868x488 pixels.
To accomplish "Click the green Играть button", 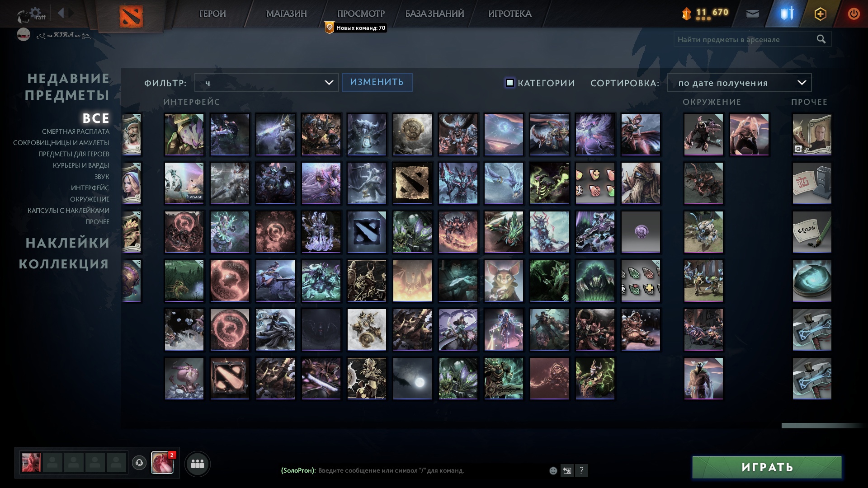I will (x=767, y=467).
